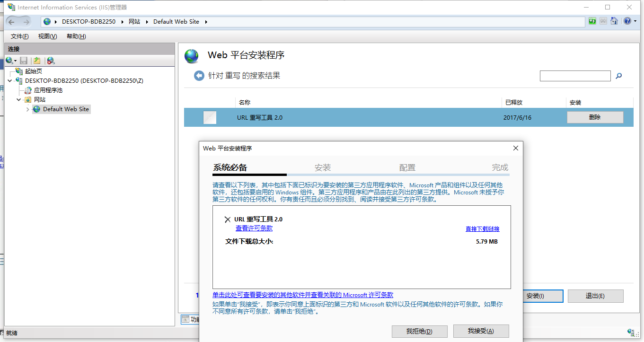
Task: Open the breadcrumb arrow after DESKTOP-BDB2250
Action: coord(122,22)
